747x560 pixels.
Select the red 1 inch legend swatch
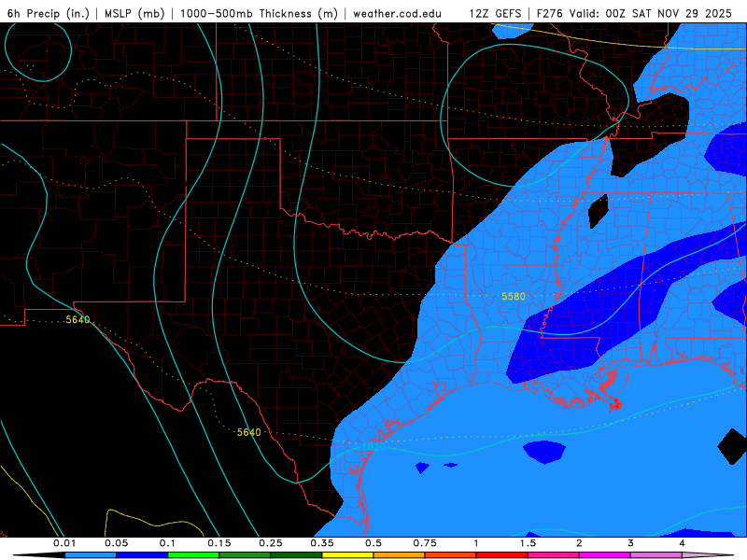point(502,555)
